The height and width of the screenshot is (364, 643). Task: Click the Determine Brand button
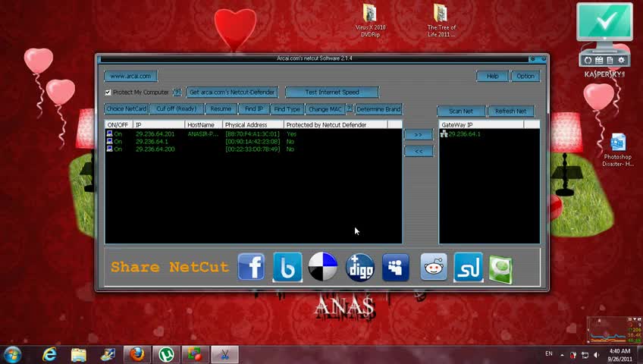378,109
